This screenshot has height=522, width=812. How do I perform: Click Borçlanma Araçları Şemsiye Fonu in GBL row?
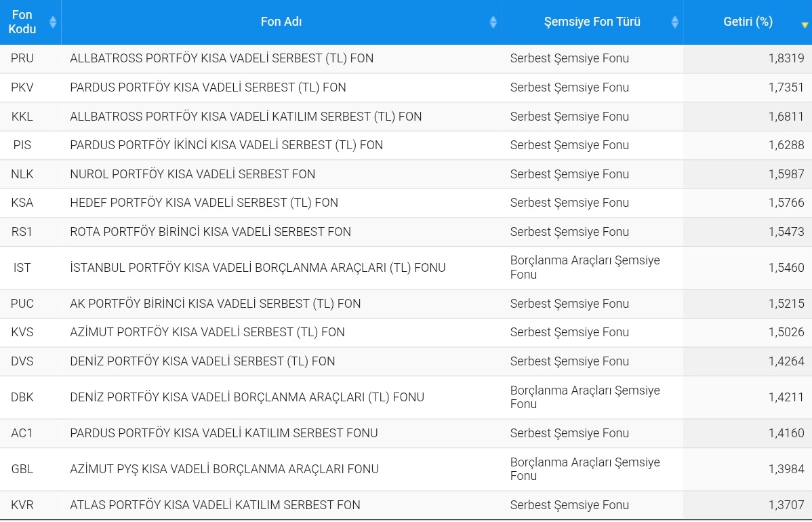click(585, 469)
